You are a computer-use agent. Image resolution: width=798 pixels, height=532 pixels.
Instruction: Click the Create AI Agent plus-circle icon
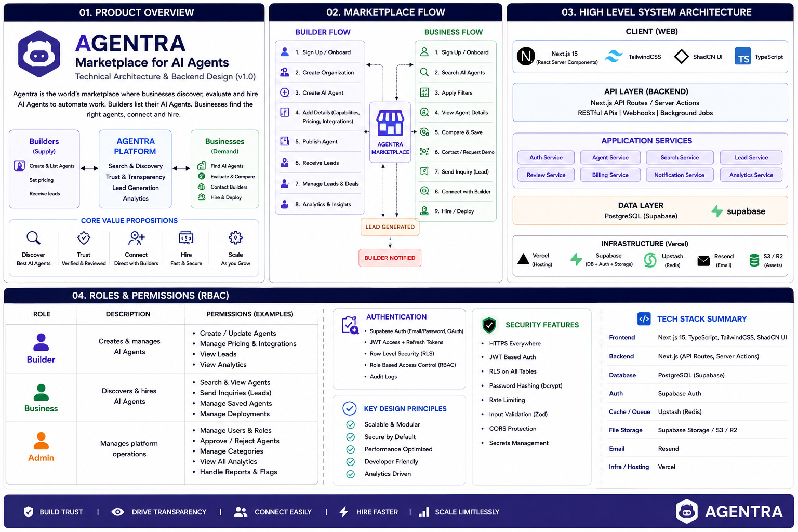tap(285, 92)
